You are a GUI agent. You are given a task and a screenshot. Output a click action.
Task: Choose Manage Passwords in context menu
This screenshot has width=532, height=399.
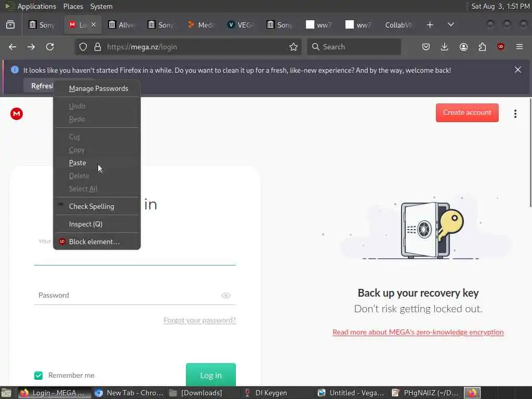coord(97,88)
